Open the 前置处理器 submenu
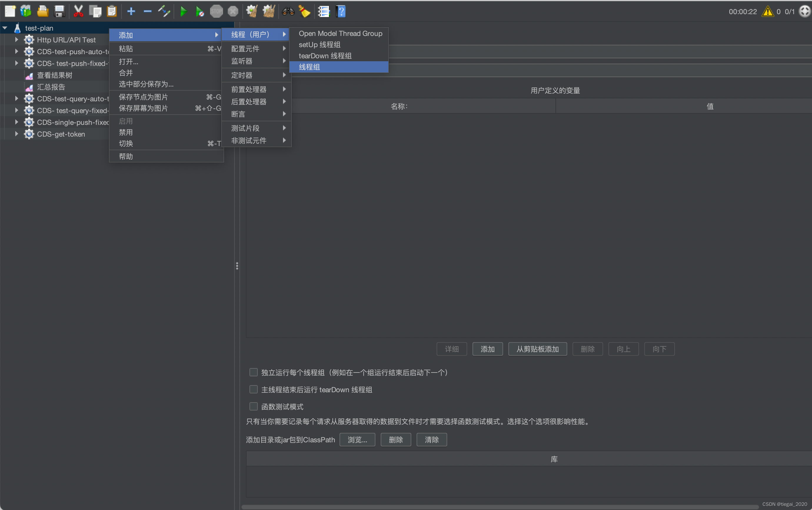Image resolution: width=812 pixels, height=510 pixels. pos(257,90)
